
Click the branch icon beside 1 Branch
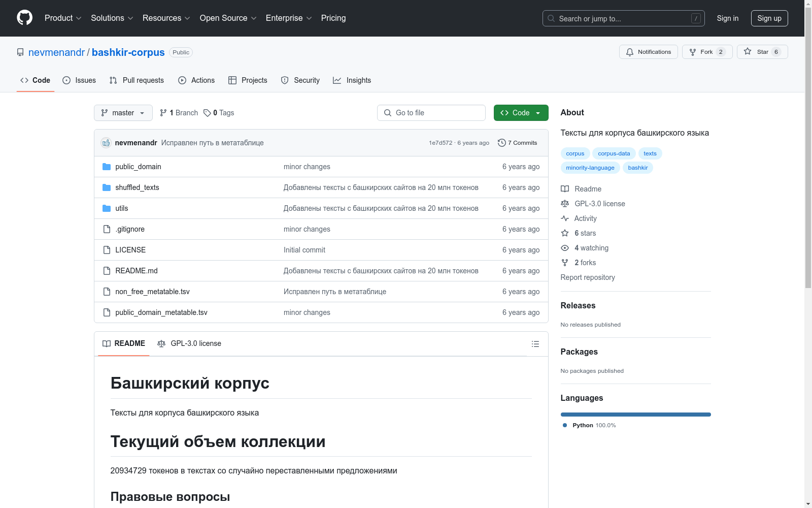tap(163, 113)
